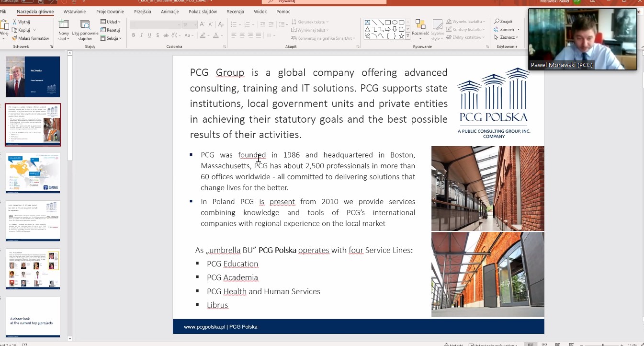The image size is (644, 346).
Task: Open Wypełn. kształtu shape fill dropdown
Action: point(465,22)
